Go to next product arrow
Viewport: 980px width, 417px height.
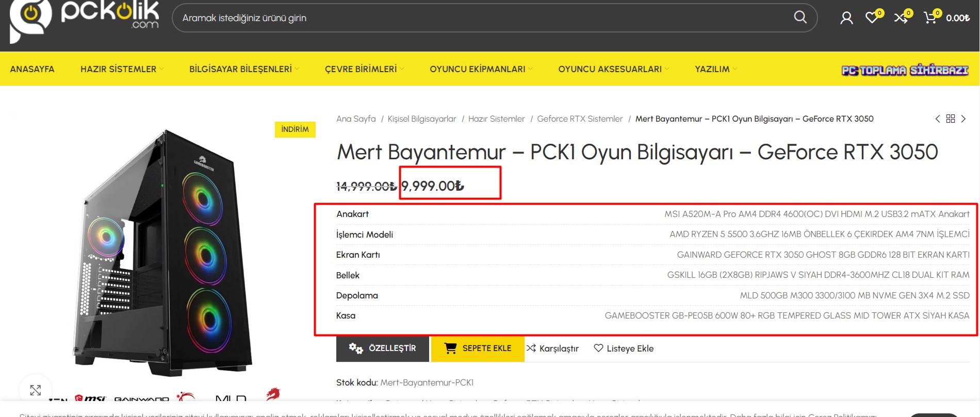point(963,119)
